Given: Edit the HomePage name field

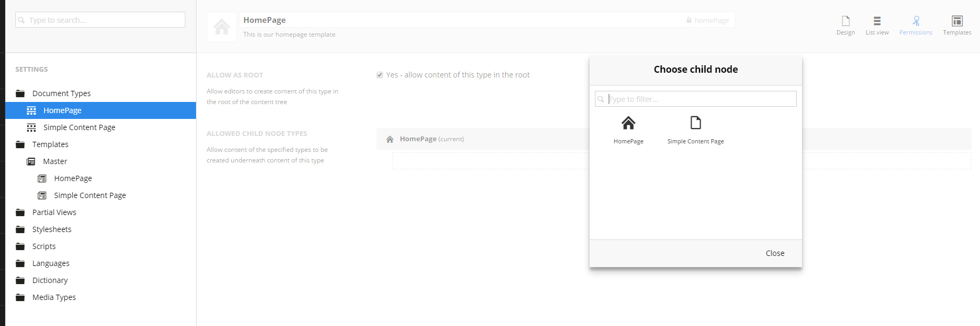Looking at the screenshot, I should point(461,20).
